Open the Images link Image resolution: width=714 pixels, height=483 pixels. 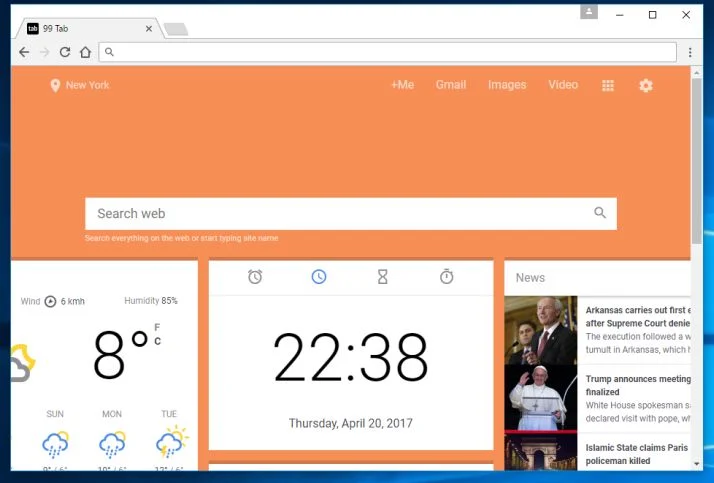coord(507,85)
